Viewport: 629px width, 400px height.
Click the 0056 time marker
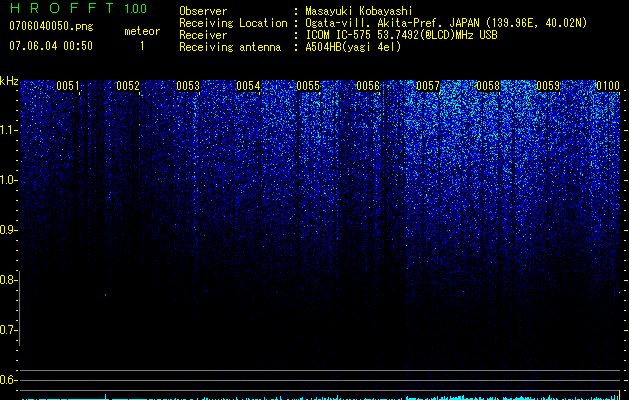368,86
